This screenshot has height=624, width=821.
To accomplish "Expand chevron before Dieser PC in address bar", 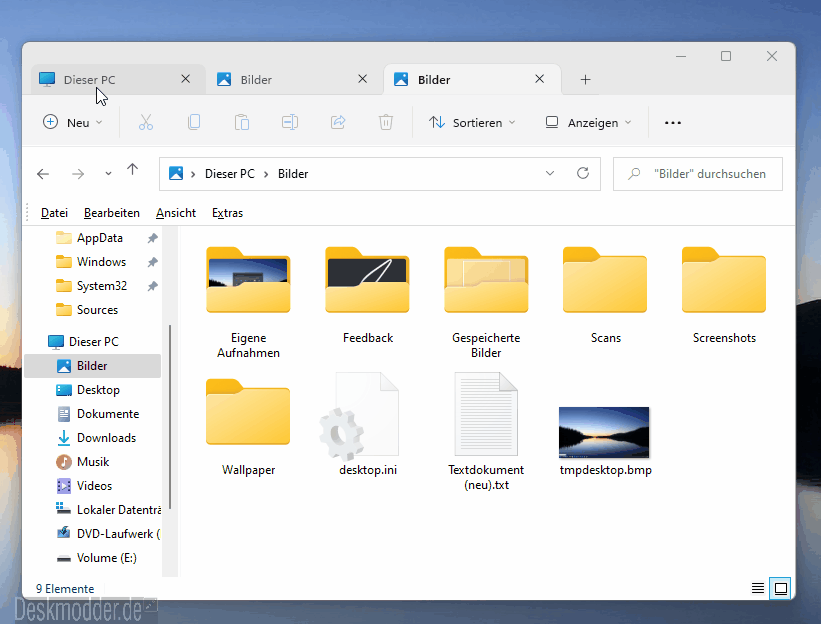I will pos(193,174).
